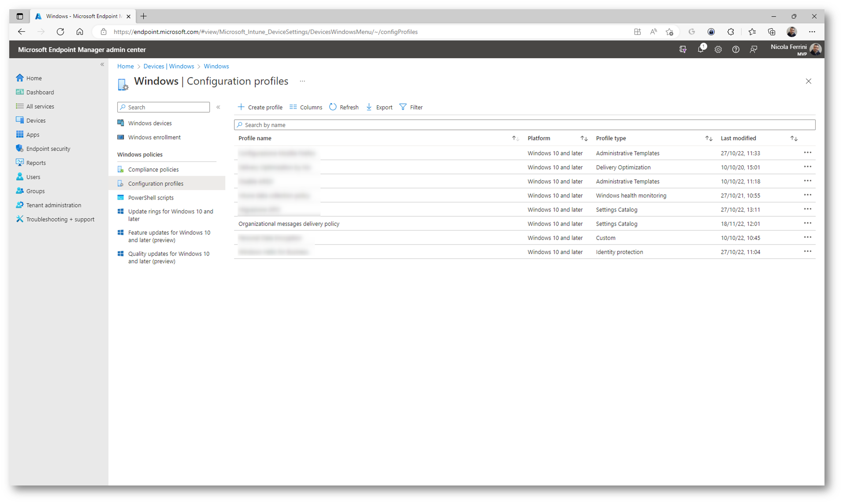843x504 pixels.
Task: Open the Help question mark icon
Action: tap(736, 49)
